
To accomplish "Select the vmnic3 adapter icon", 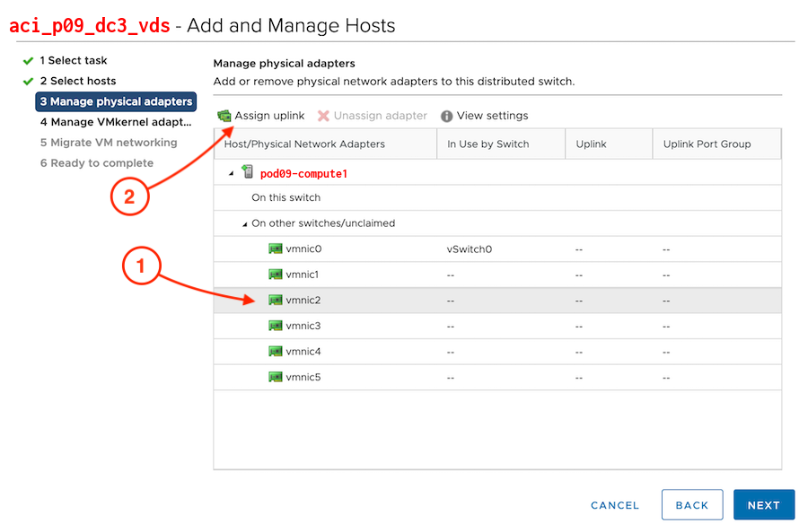I will point(276,326).
